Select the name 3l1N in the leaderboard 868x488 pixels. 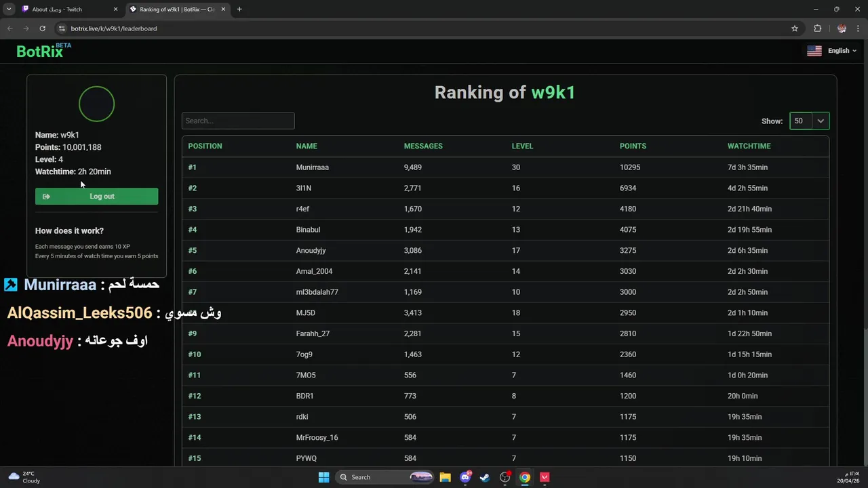pyautogui.click(x=304, y=188)
